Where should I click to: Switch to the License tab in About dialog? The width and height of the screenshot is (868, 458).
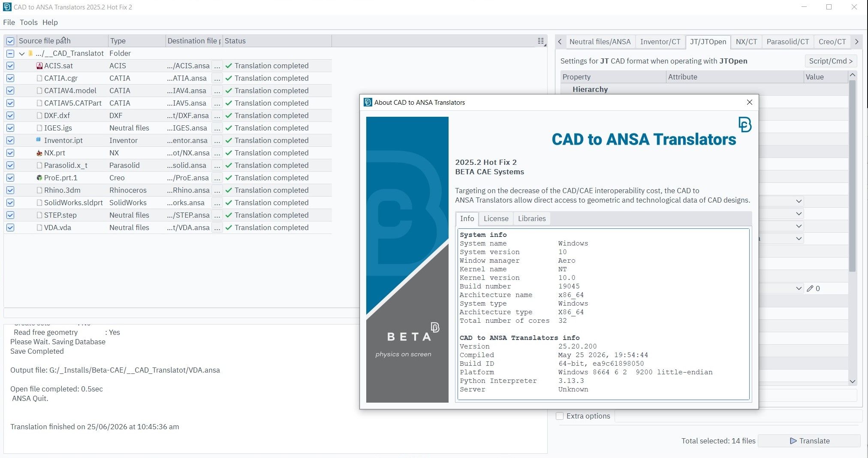click(x=496, y=218)
